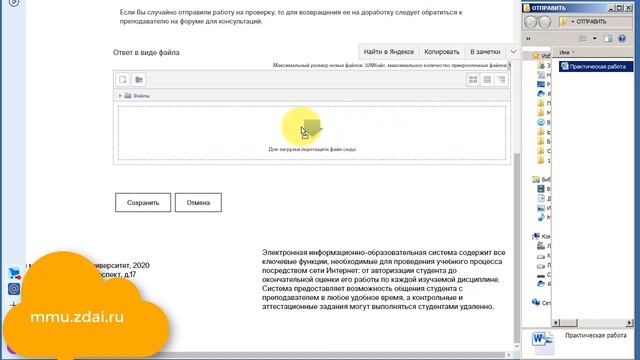
Task: Click the play icon atop browser sidebar
Action: tap(14, 3)
